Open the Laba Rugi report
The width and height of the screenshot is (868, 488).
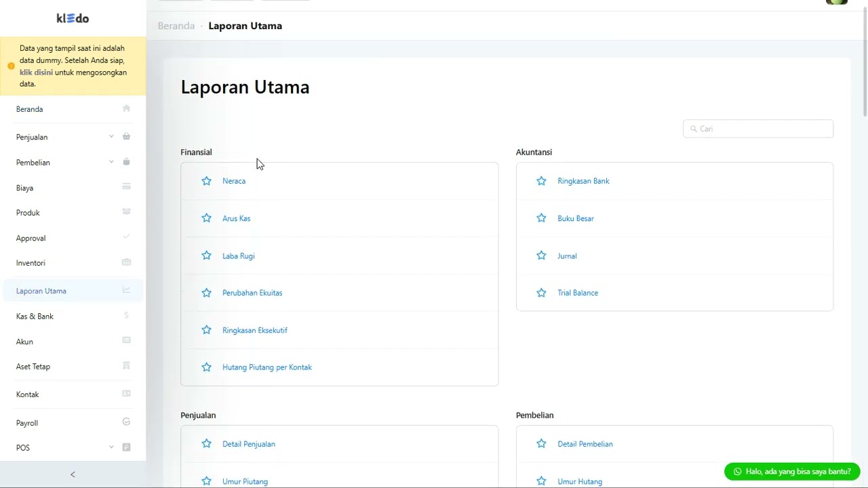[239, 256]
